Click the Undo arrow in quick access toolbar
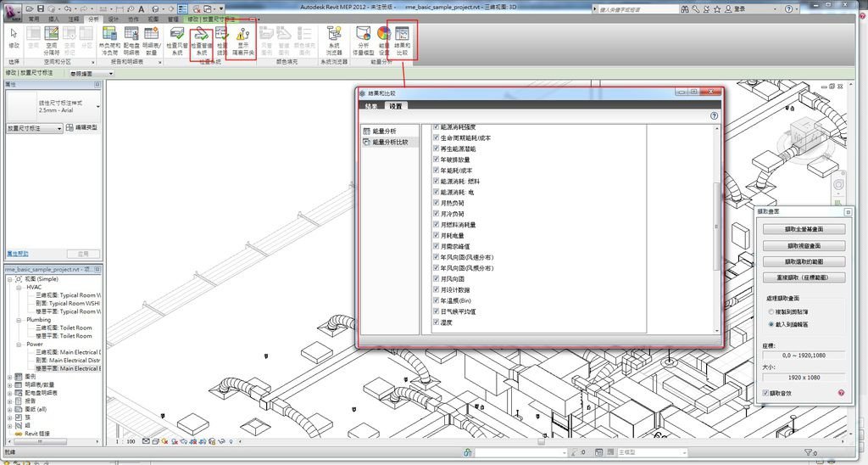This screenshot has width=868, height=465. (x=67, y=9)
